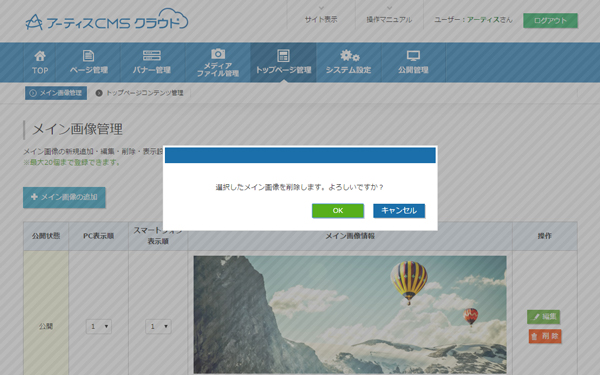Click the アーティス user name link
The image size is (600, 375).
(x=483, y=20)
